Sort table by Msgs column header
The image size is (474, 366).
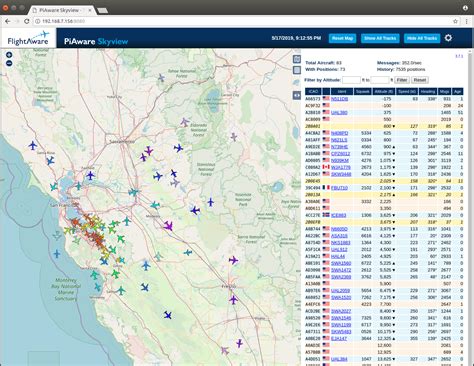coord(444,91)
